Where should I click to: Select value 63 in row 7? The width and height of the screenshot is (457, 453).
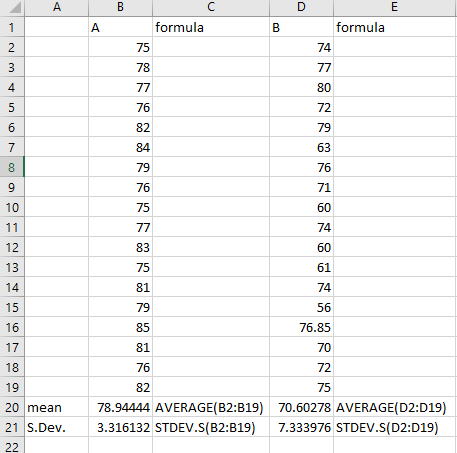(301, 147)
